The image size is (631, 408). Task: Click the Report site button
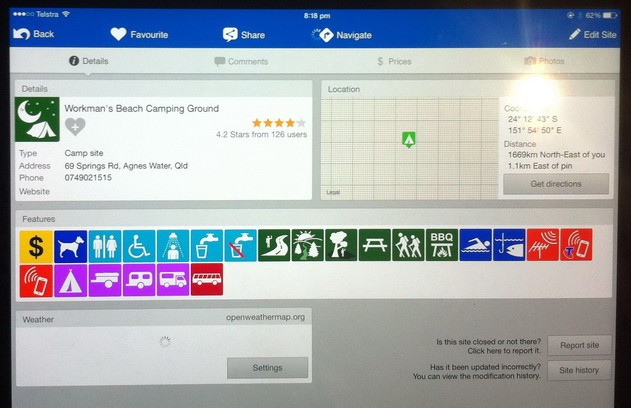(579, 345)
